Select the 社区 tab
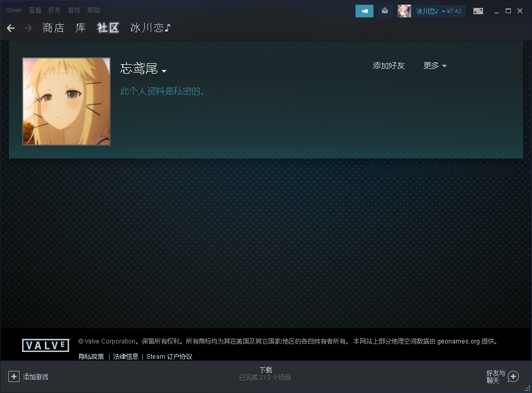532x393 pixels. pyautogui.click(x=108, y=28)
